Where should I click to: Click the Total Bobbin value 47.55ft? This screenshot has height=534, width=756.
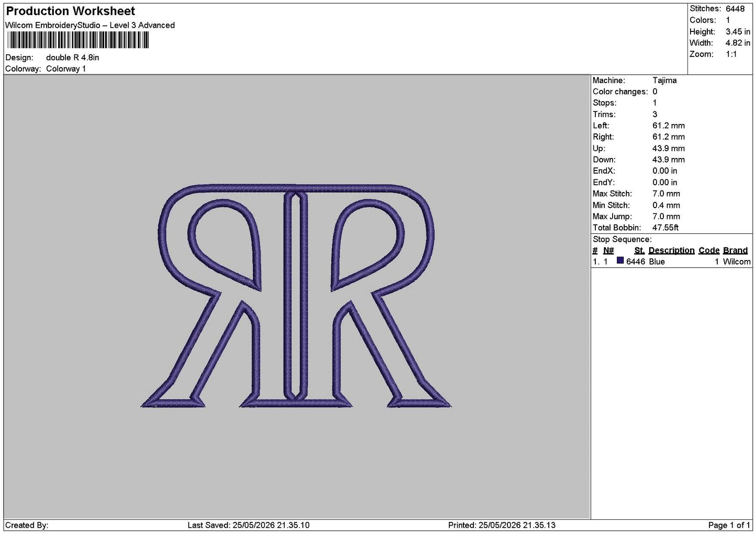[665, 228]
